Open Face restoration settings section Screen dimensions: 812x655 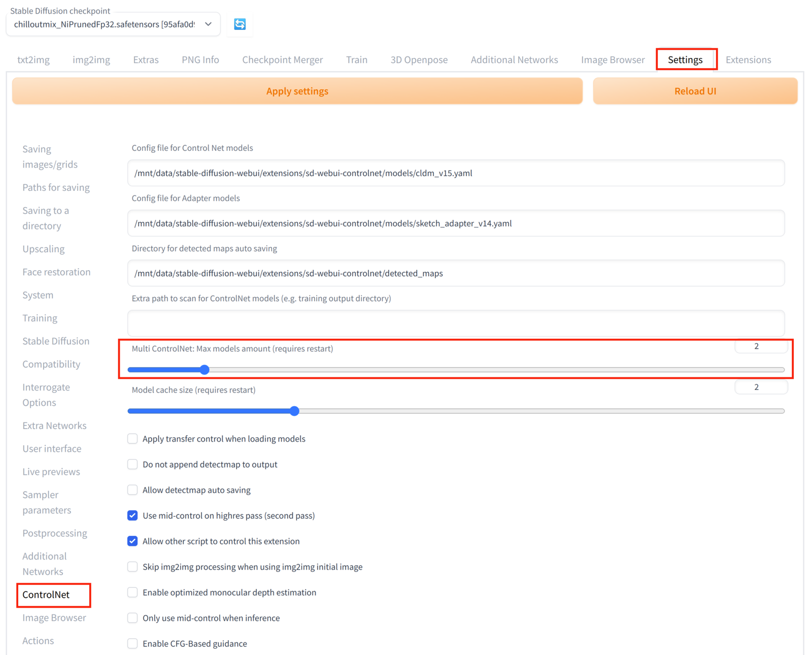coord(56,272)
